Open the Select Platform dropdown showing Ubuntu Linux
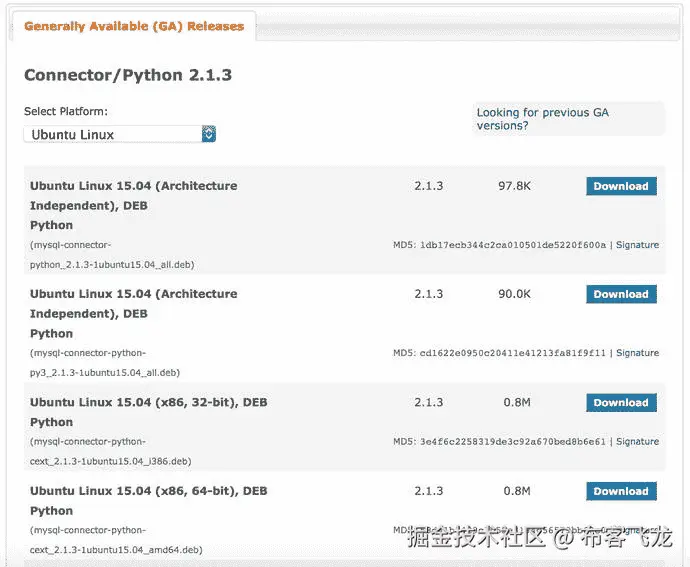The image size is (690, 567). pos(120,134)
